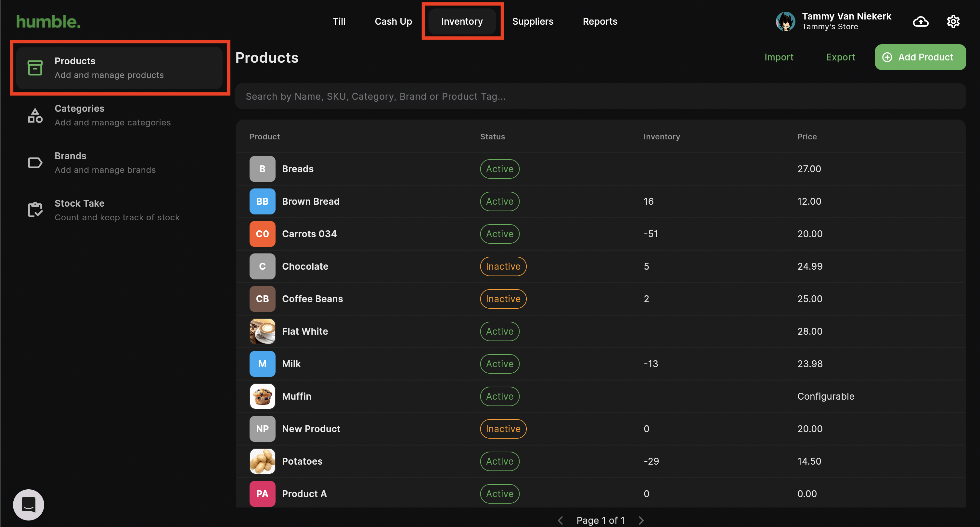Click the Page 1 of 1 label

pos(600,520)
